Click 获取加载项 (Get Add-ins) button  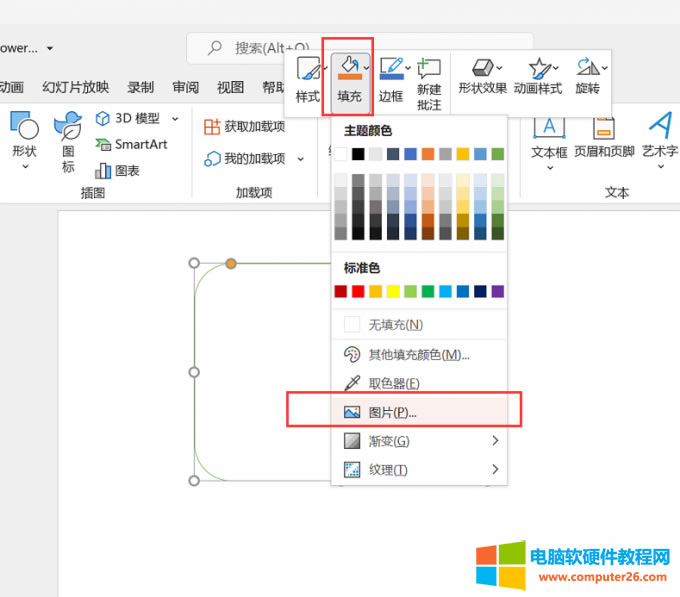pos(245,127)
